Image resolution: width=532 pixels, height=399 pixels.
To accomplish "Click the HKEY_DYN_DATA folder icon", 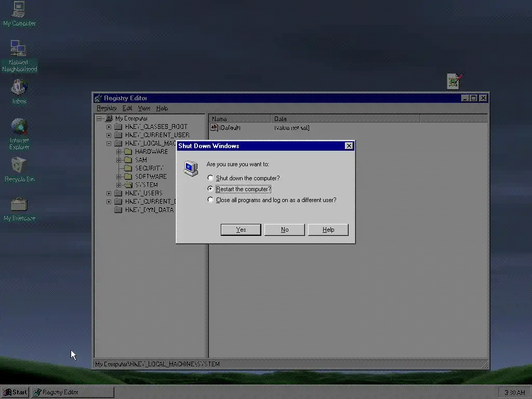I will point(118,210).
